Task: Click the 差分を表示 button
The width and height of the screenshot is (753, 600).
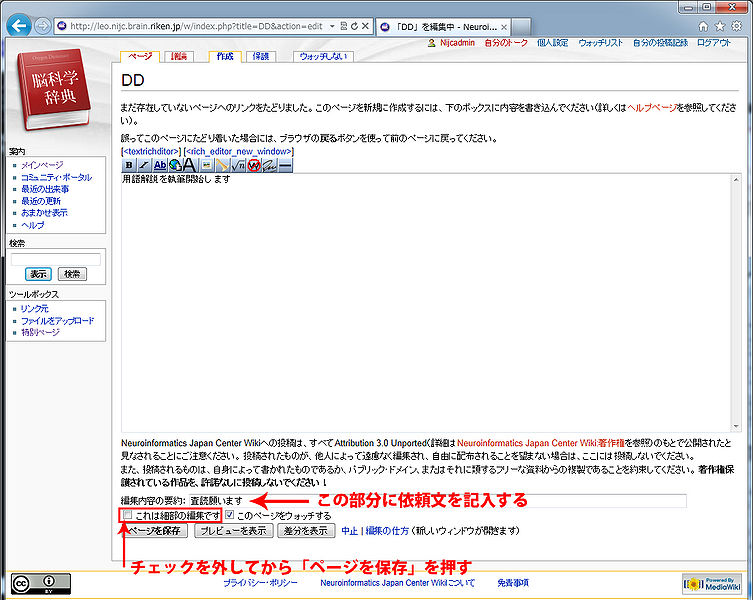Action: pyautogui.click(x=305, y=531)
